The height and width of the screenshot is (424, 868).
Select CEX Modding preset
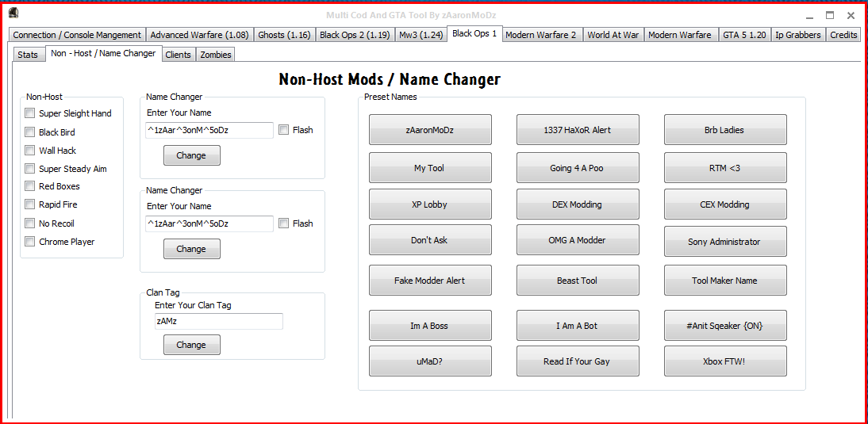tap(725, 204)
